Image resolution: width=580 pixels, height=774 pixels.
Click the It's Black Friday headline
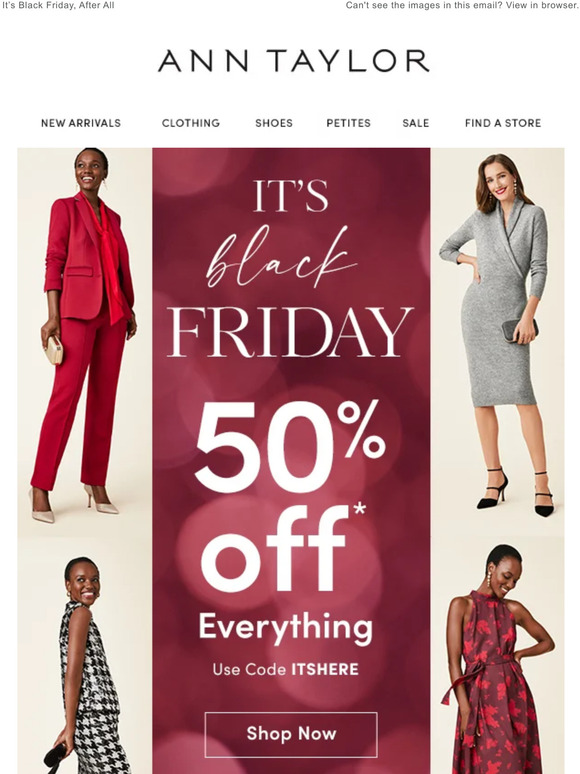click(x=290, y=269)
